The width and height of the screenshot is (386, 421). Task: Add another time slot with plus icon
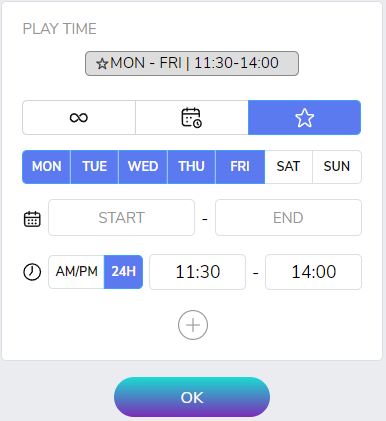point(193,325)
